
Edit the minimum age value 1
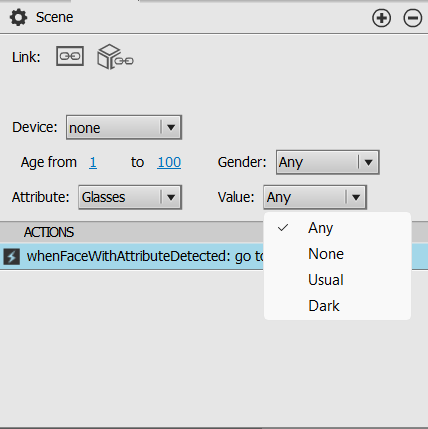pos(93,162)
